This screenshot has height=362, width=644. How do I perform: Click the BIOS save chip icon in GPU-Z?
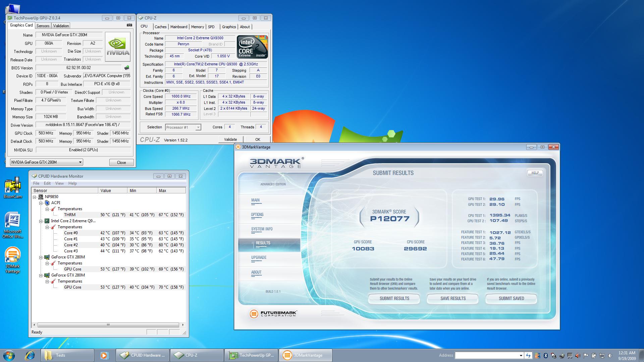point(127,68)
